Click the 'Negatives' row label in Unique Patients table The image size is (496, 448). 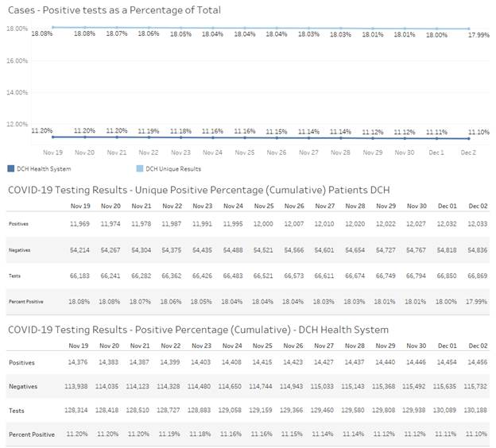pyautogui.click(x=19, y=250)
